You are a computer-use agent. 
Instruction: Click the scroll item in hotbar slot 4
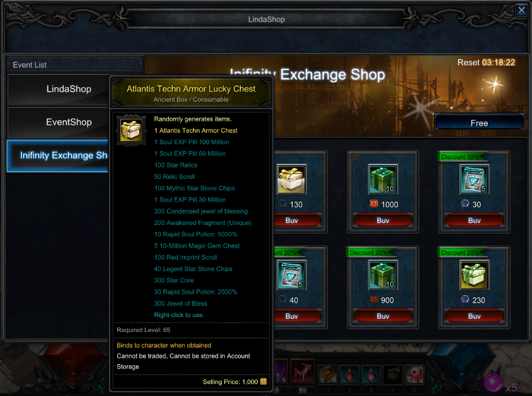393,375
